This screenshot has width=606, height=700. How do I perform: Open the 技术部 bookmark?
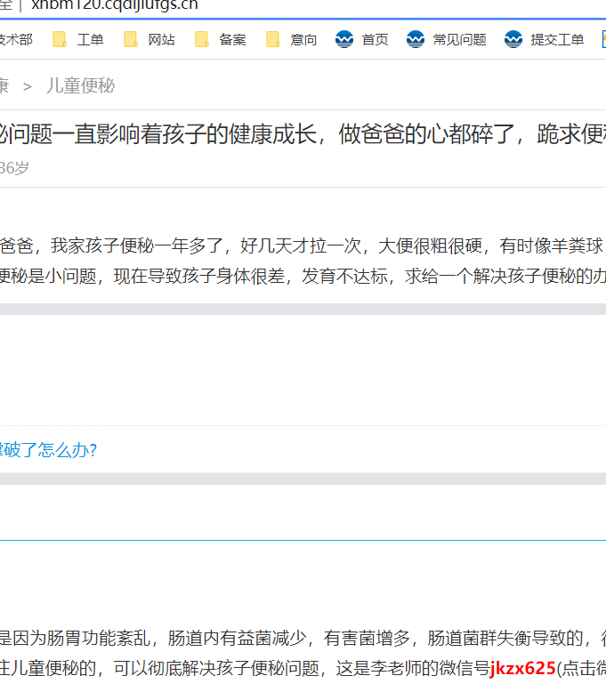coord(15,39)
